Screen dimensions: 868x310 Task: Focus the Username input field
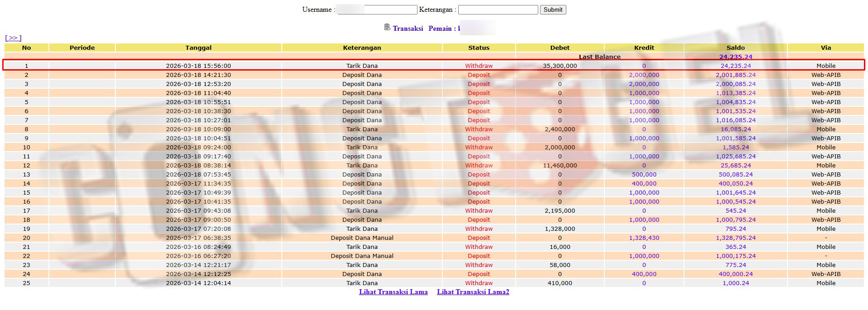coord(377,10)
